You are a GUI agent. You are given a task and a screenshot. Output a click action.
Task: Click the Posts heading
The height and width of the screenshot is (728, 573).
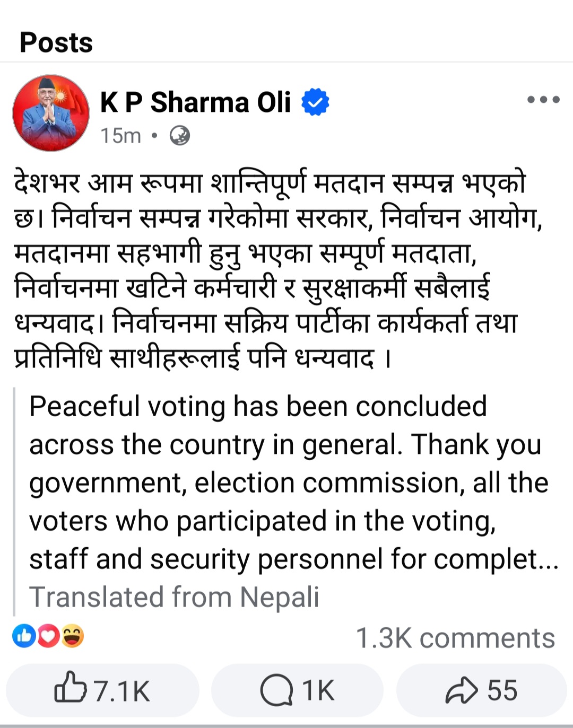(x=56, y=42)
